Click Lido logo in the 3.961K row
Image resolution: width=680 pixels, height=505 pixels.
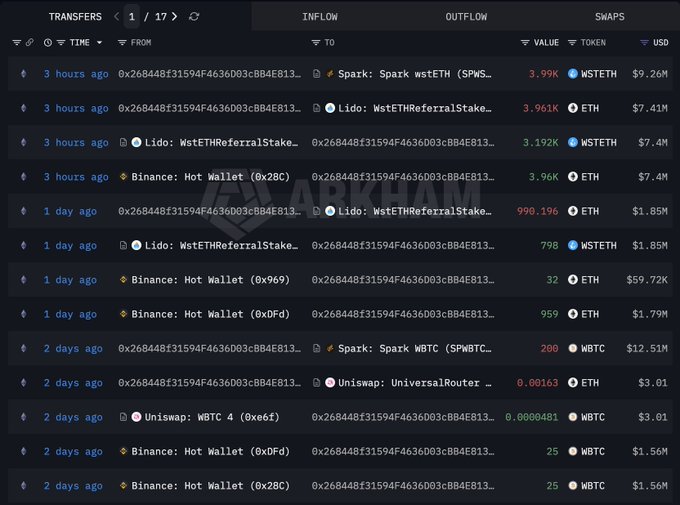click(x=330, y=108)
